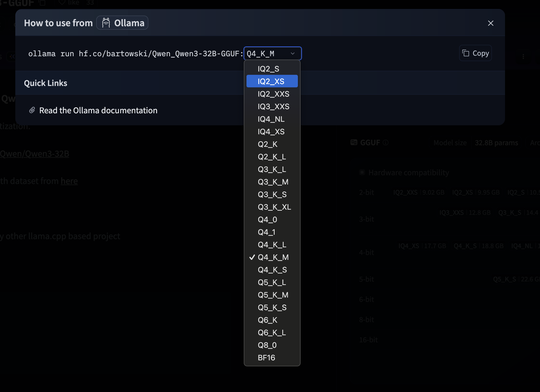Pick Q4_1 quantization
This screenshot has width=540, height=392.
tap(272, 232)
